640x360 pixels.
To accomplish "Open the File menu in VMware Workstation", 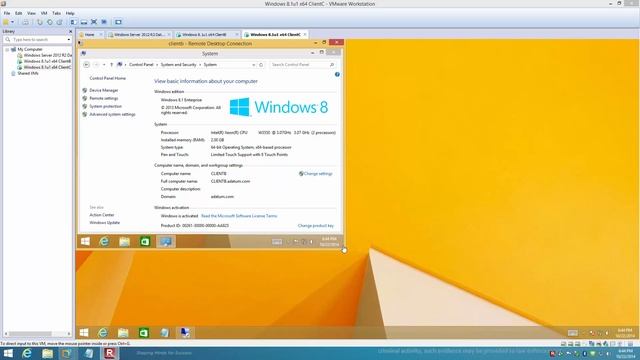I will [x=7, y=13].
